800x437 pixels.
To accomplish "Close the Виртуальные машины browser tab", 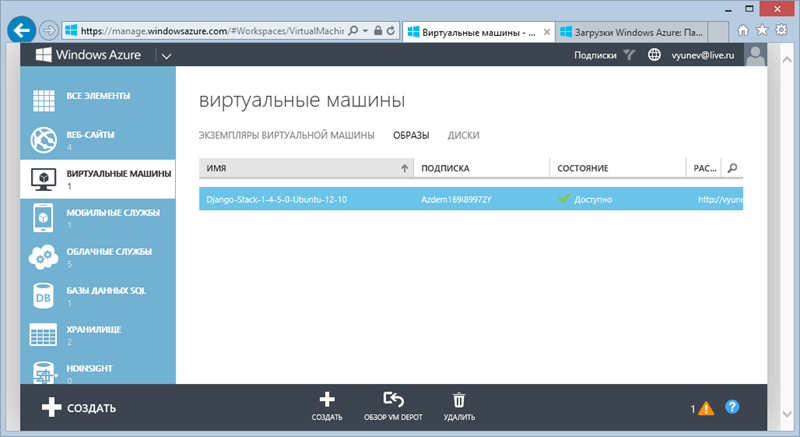I will [x=547, y=32].
